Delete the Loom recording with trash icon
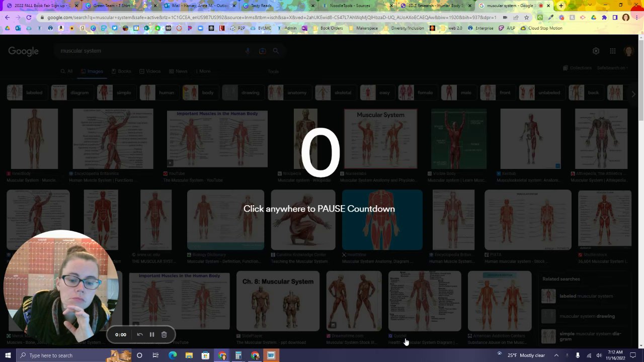 tap(164, 334)
